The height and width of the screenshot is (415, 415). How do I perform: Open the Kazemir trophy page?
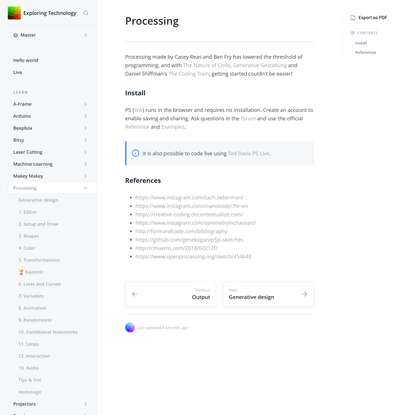pyautogui.click(x=31, y=272)
